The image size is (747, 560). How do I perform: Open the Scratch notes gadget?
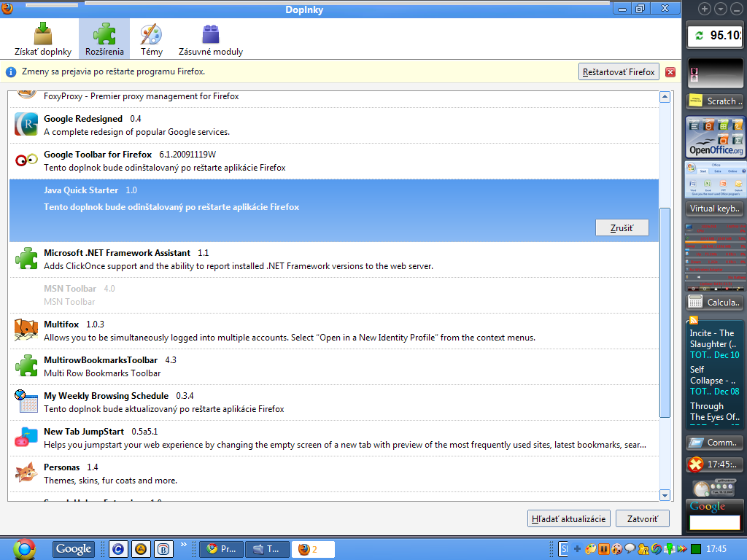point(715,101)
